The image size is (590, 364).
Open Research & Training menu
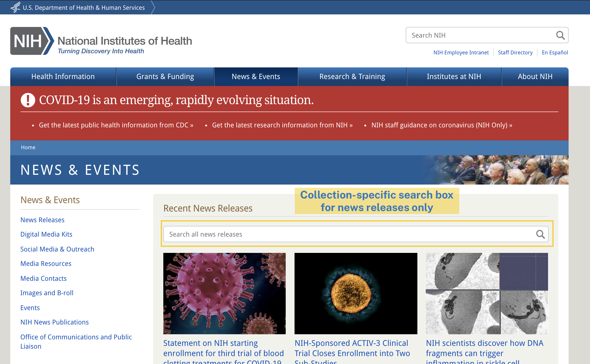click(x=352, y=76)
